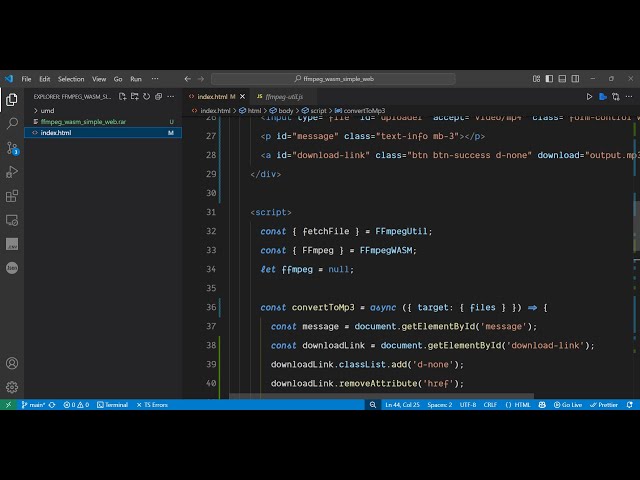Click synchronize changes icon in status bar
640x480 pixels.
coord(52,404)
